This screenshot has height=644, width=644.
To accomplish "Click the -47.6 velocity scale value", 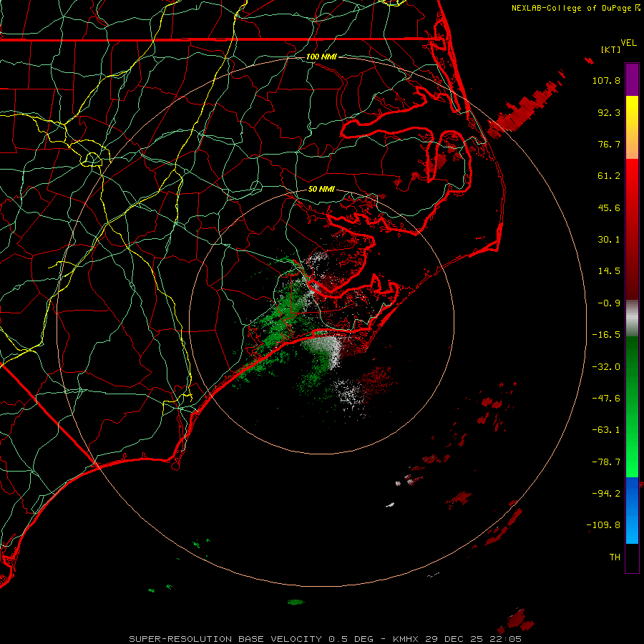I will pyautogui.click(x=606, y=399).
